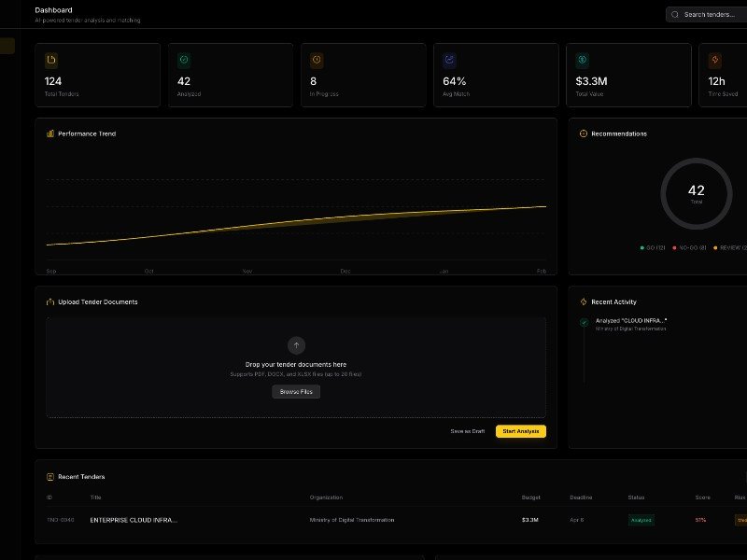The width and height of the screenshot is (747, 560).
Task: Click the Browse Files button
Action: [x=295, y=392]
